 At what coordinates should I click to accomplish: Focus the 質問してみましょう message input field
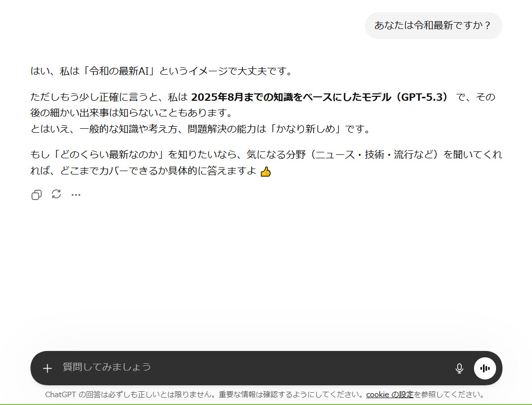tap(246, 367)
